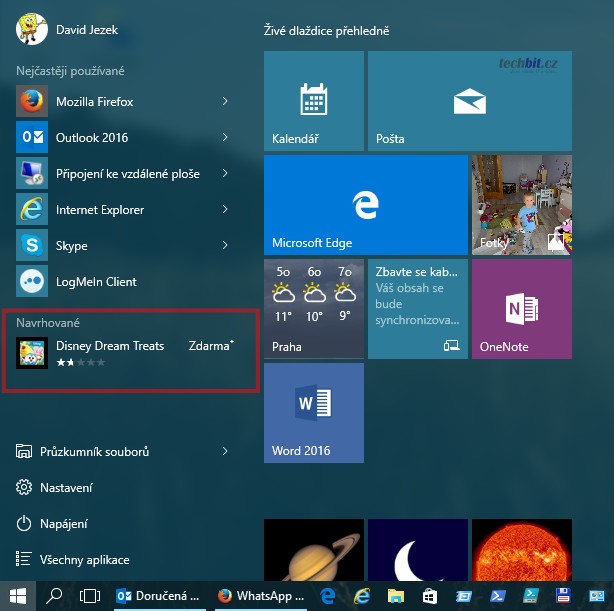The height and width of the screenshot is (611, 614).
Task: Open the Kalendář tile
Action: [314, 101]
